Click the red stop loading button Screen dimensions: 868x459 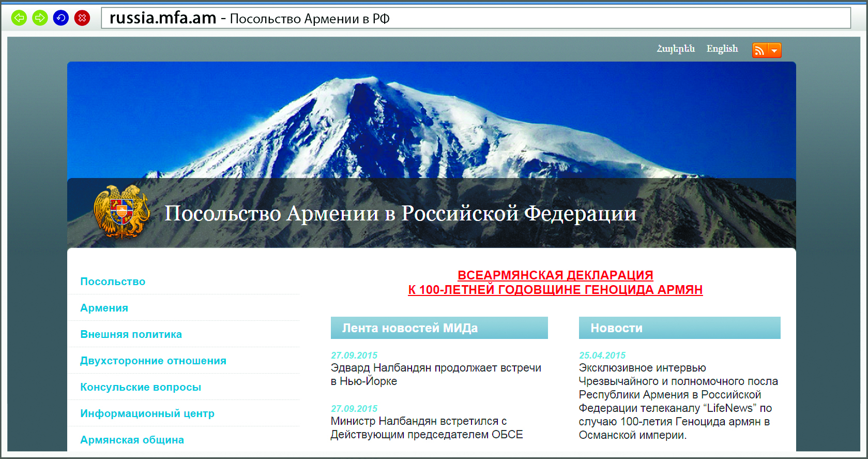pyautogui.click(x=82, y=18)
